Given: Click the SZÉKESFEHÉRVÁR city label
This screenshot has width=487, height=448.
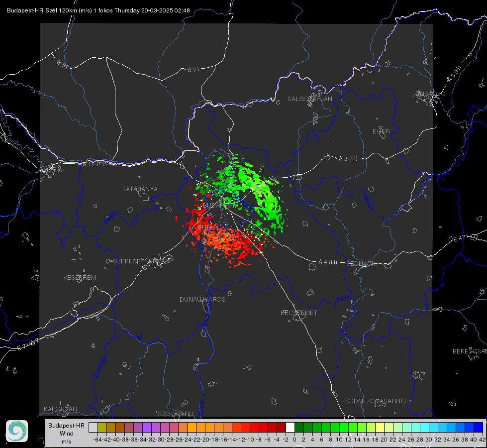Looking at the screenshot, I should coord(141,261).
